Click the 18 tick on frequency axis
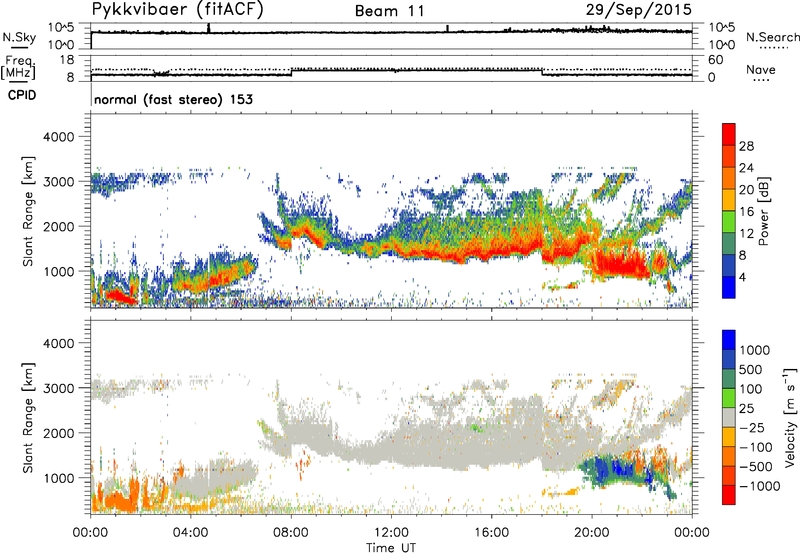This screenshot has height=554, width=800. tap(67, 60)
